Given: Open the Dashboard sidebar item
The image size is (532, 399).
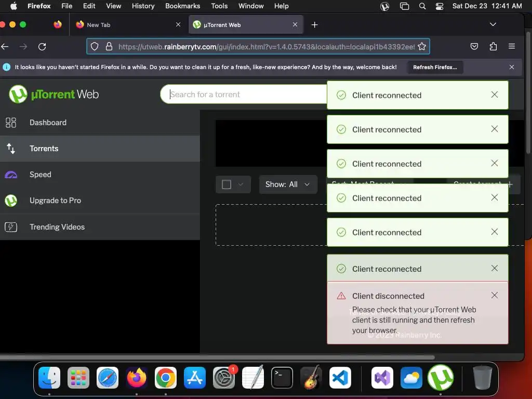Looking at the screenshot, I should [100, 123].
